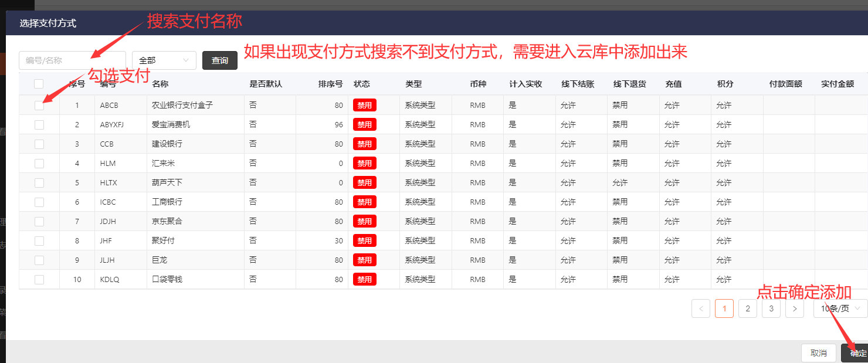Click the previous page arrow icon
Screen dimensions: 868x363
(701, 308)
